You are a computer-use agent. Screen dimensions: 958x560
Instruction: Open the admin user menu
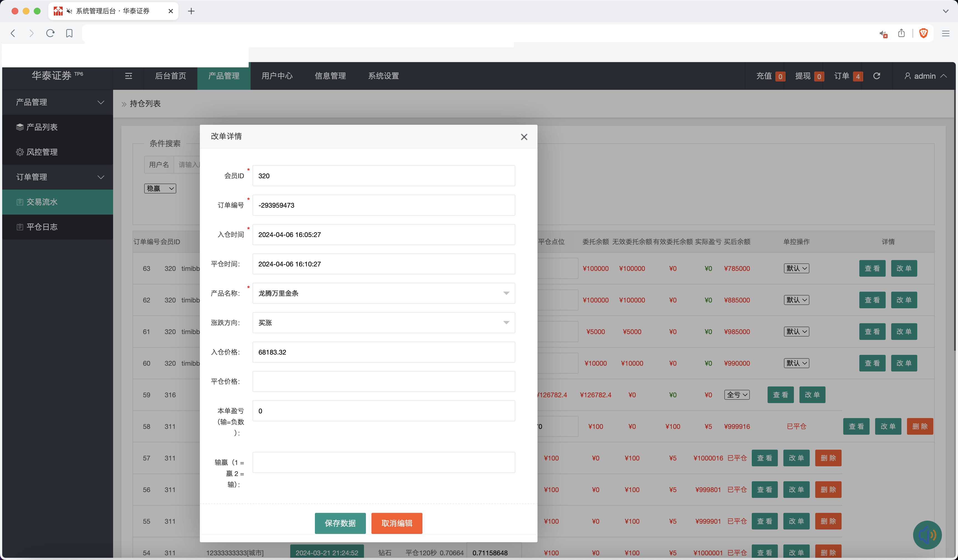tap(925, 76)
